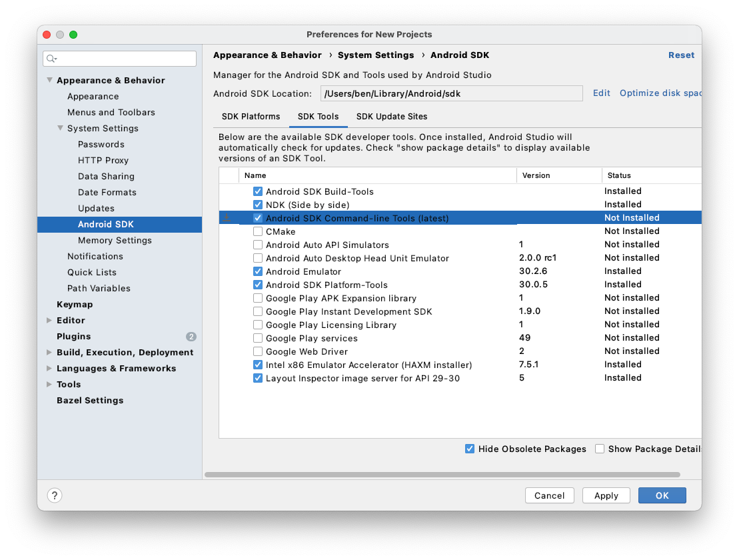Check the CMake checkbox
739x560 pixels.
tap(258, 231)
